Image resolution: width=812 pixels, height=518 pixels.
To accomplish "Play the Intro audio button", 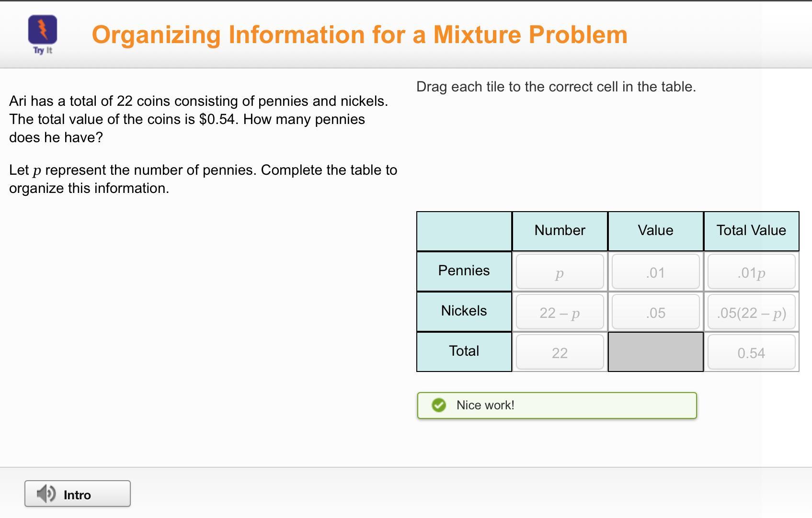I will [78, 494].
